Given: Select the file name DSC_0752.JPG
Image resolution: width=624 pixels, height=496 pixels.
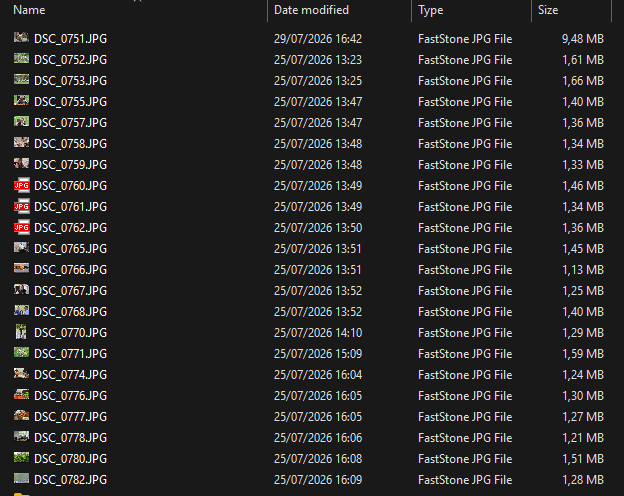Looking at the screenshot, I should (x=70, y=60).
